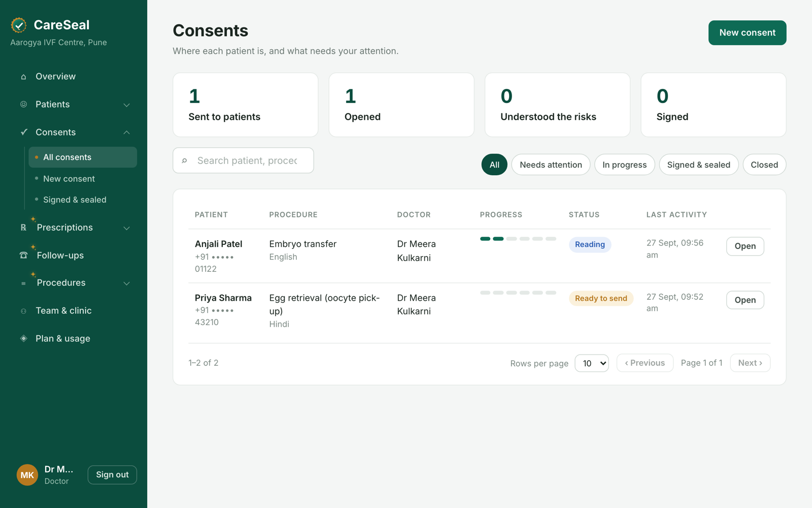Click the CareSeal logo badge icon
Screen dimensions: 812x508
[19, 25]
